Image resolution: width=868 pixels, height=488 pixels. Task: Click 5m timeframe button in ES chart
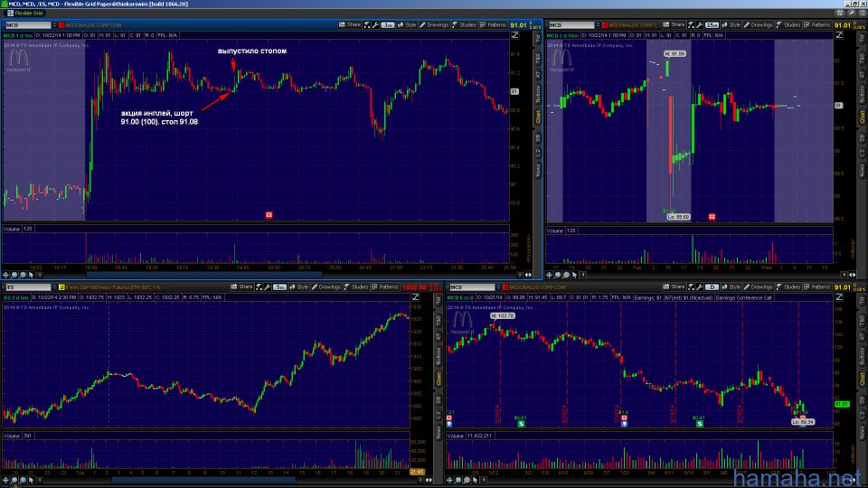(279, 287)
